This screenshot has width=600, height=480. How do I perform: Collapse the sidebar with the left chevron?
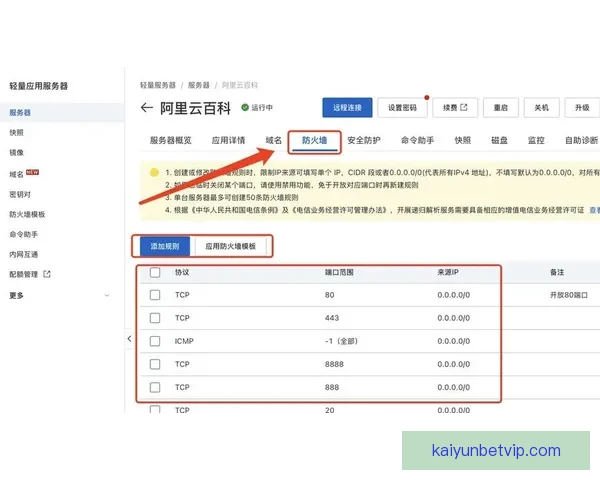tap(129, 339)
